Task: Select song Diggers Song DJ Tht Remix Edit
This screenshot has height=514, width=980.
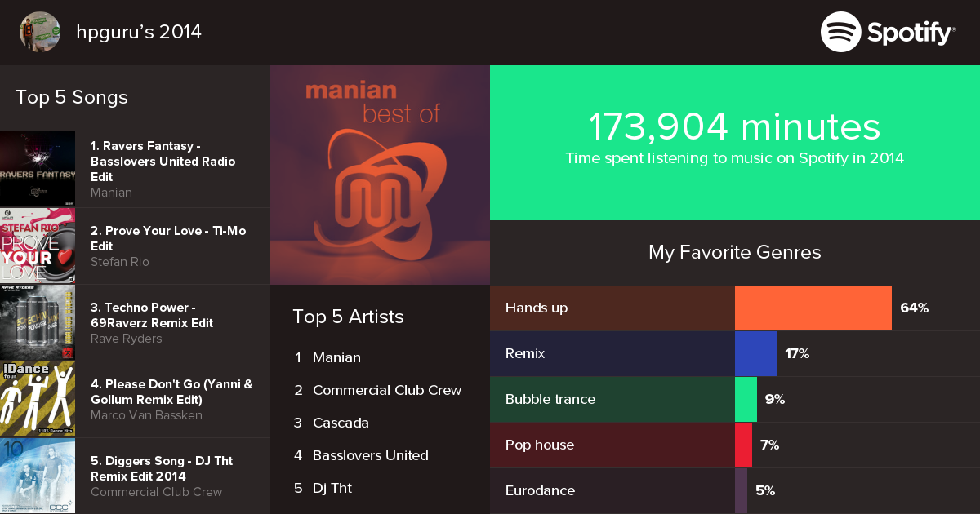Action: coord(162,468)
